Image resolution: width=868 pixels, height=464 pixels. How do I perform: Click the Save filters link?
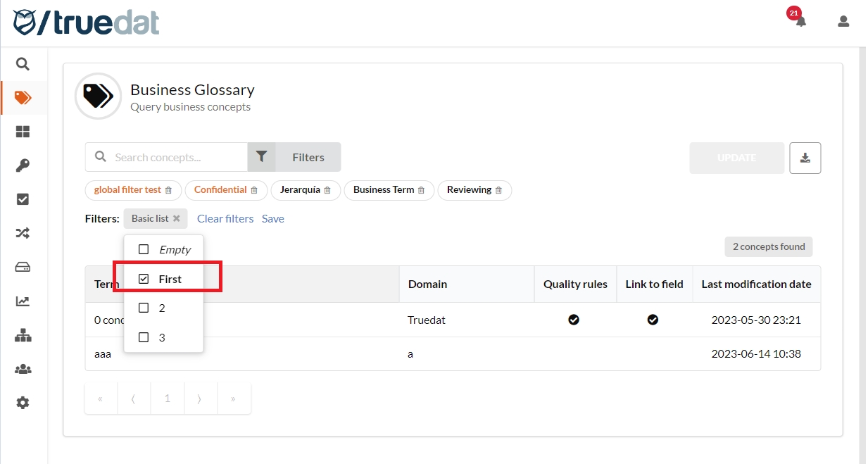tap(272, 218)
